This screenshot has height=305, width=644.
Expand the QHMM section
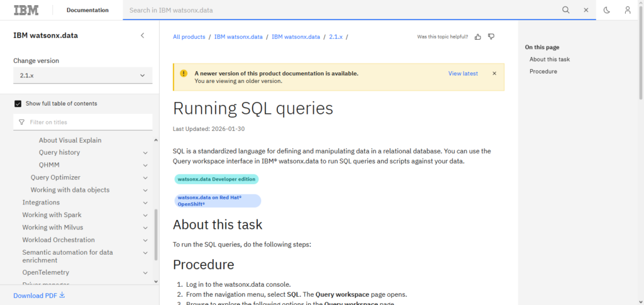(145, 165)
